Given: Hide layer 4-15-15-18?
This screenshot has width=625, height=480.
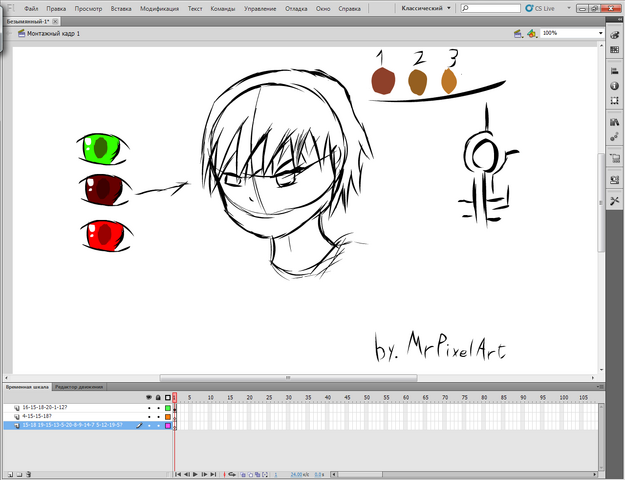Looking at the screenshot, I should tap(149, 417).
